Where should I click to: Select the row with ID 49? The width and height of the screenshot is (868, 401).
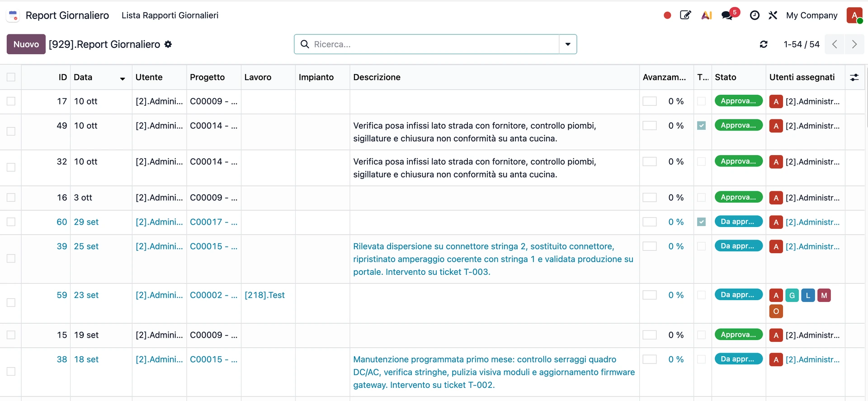pos(11,131)
